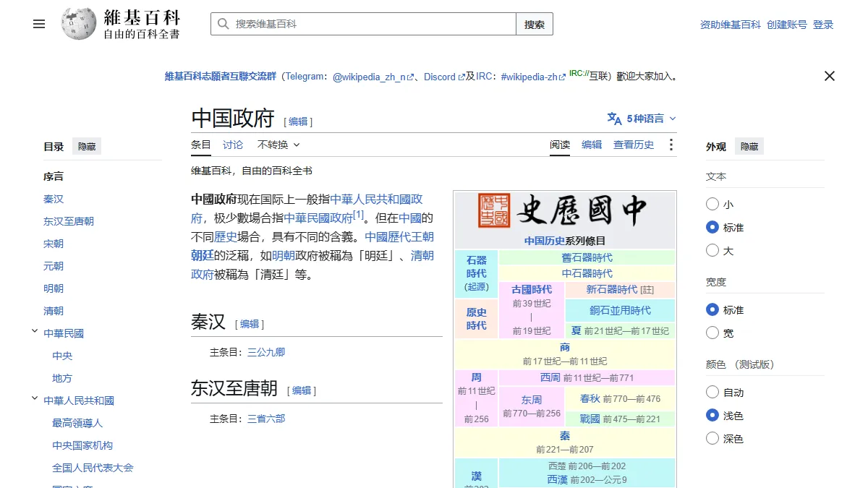Switch to the 阅读 view tab
The width and height of the screenshot is (868, 488).
pyautogui.click(x=560, y=145)
